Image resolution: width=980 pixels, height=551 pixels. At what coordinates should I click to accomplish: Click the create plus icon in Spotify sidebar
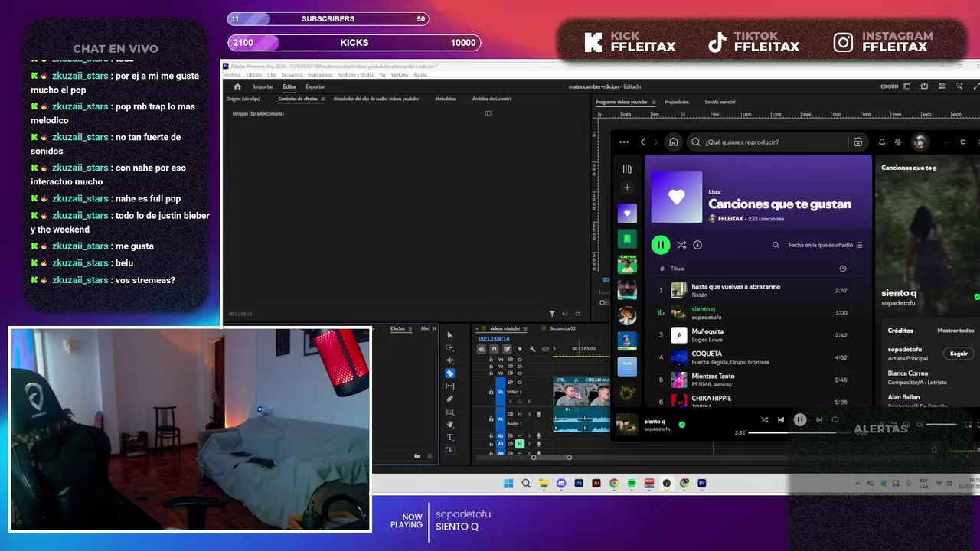pyautogui.click(x=627, y=187)
